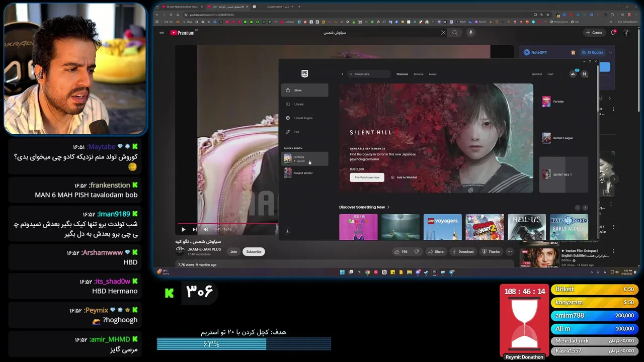Open LEGO Voyagers game card
The height and width of the screenshot is (362, 644).
tap(443, 227)
